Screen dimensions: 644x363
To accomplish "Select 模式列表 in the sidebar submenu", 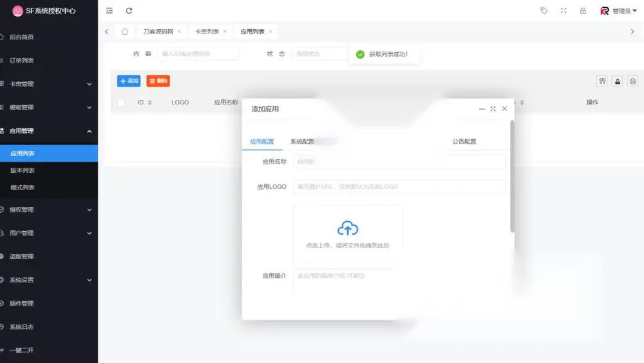I will (x=49, y=188).
